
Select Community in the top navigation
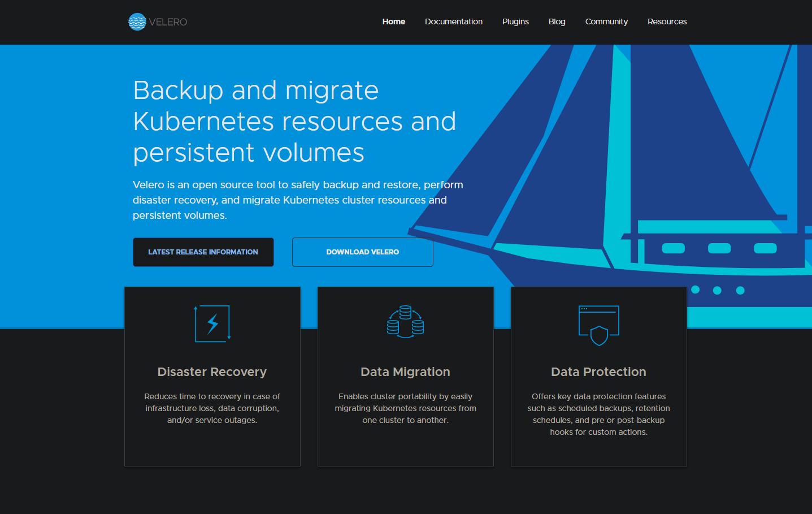tap(606, 21)
